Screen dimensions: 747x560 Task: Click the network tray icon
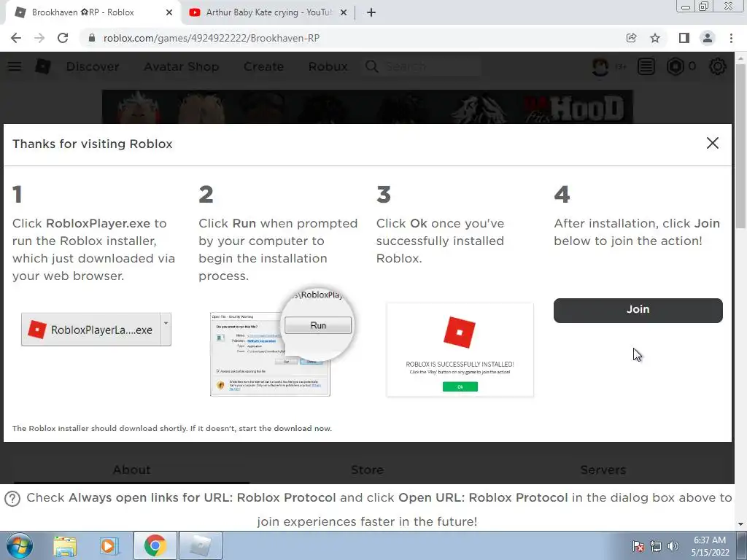pyautogui.click(x=656, y=546)
